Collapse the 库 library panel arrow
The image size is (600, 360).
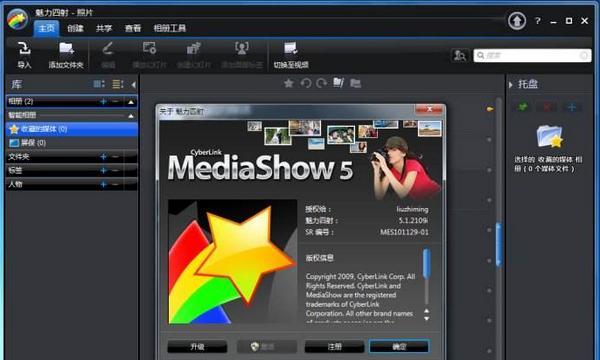(x=133, y=85)
